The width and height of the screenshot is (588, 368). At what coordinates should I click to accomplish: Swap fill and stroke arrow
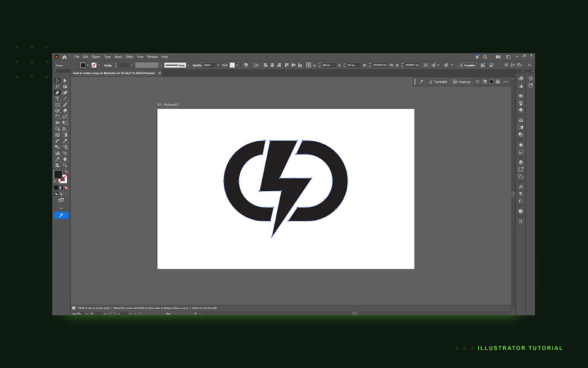click(x=66, y=172)
